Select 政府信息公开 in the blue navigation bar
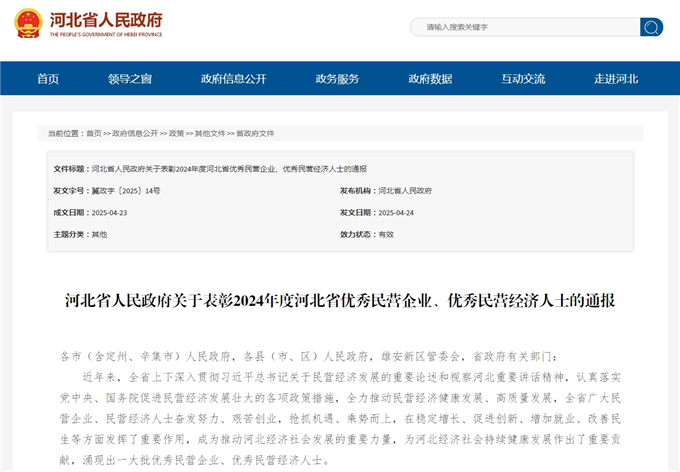Viewport: 680px width, 472px height. [x=233, y=79]
